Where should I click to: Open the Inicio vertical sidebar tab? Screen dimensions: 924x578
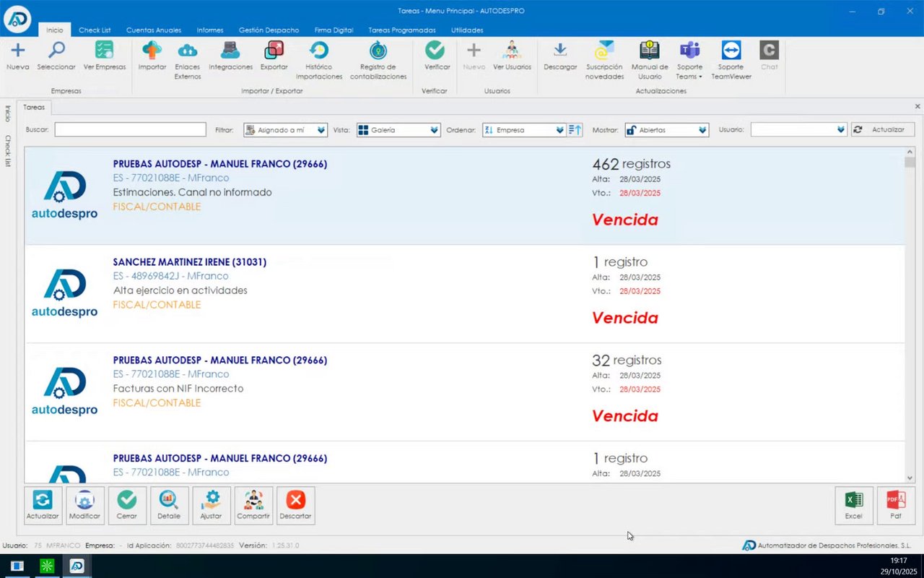pyautogui.click(x=7, y=114)
